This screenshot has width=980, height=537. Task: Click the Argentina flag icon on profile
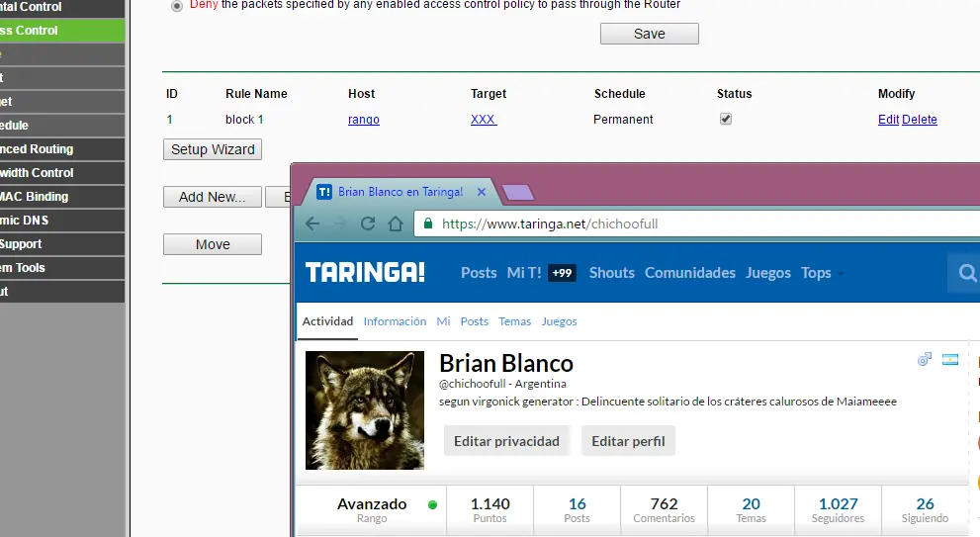click(950, 359)
